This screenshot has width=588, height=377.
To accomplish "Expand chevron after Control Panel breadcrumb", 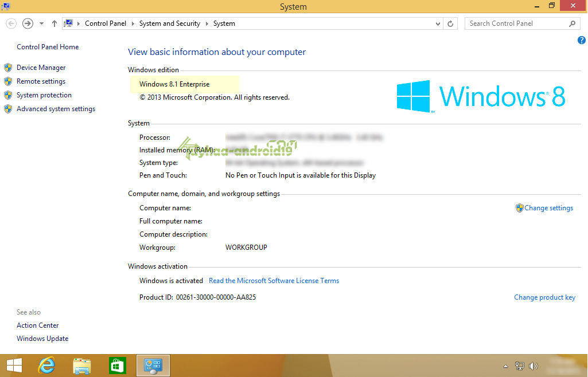I will point(133,23).
